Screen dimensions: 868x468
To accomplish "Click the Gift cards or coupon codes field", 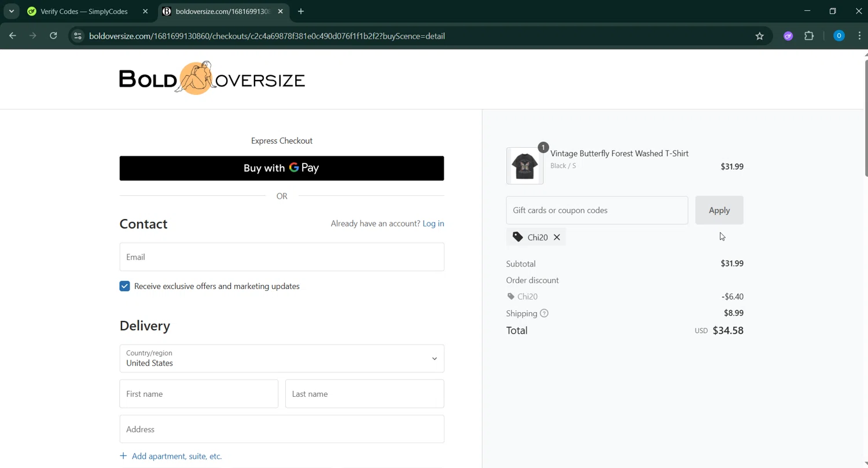I will (x=597, y=210).
